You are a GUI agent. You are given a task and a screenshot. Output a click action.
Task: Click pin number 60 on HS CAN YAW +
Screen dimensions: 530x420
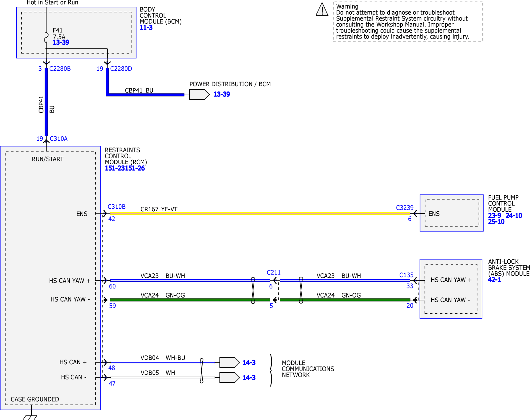[x=112, y=286]
